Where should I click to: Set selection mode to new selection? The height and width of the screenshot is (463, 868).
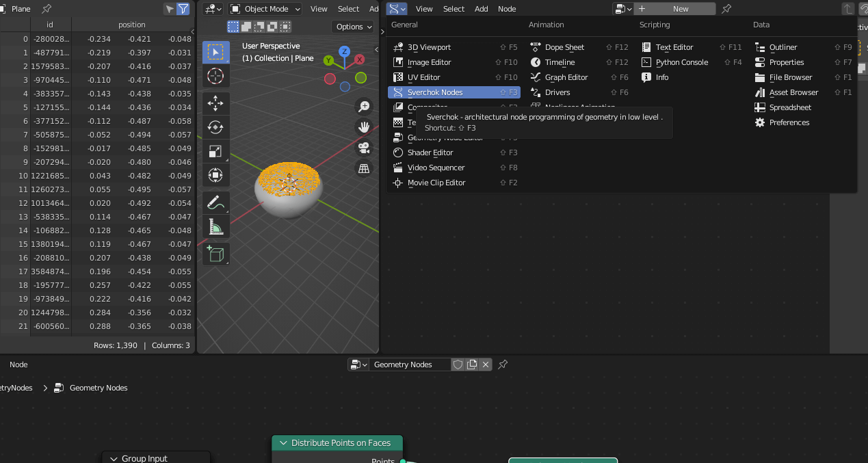pos(233,27)
